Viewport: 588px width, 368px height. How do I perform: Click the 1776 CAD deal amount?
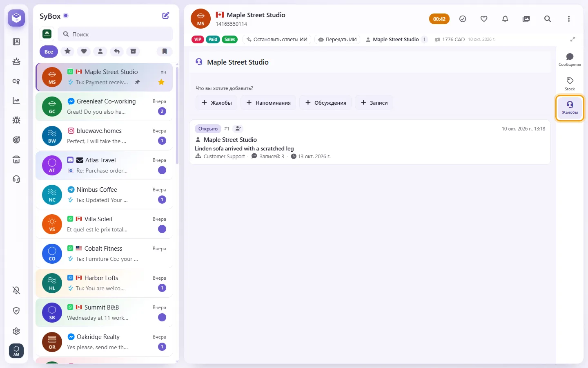pyautogui.click(x=450, y=40)
